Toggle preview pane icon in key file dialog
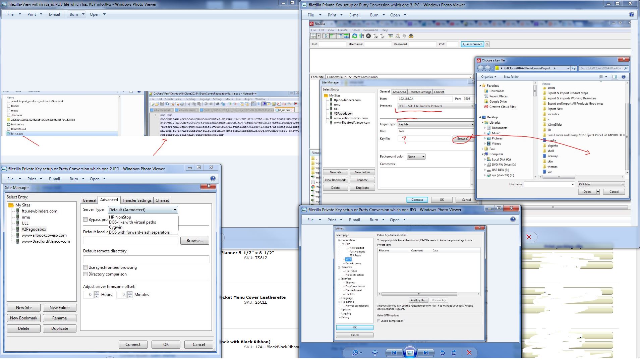The image size is (640, 364). pyautogui.click(x=615, y=77)
